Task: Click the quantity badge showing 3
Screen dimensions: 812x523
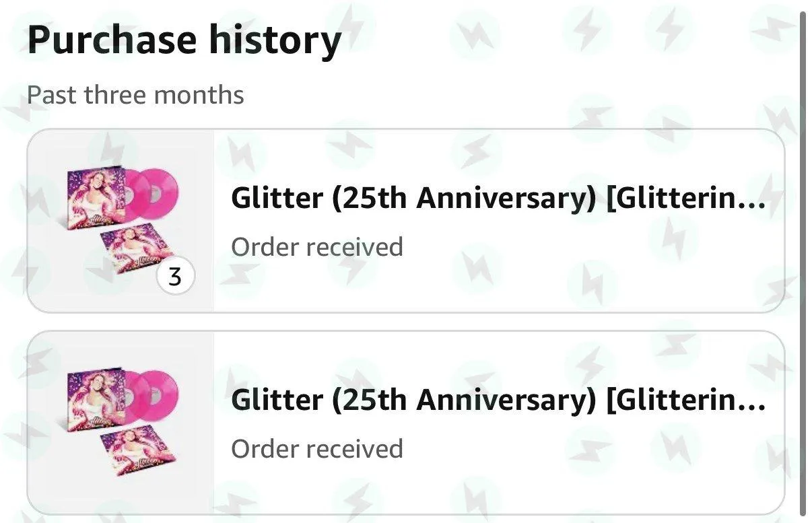Action: 175,277
